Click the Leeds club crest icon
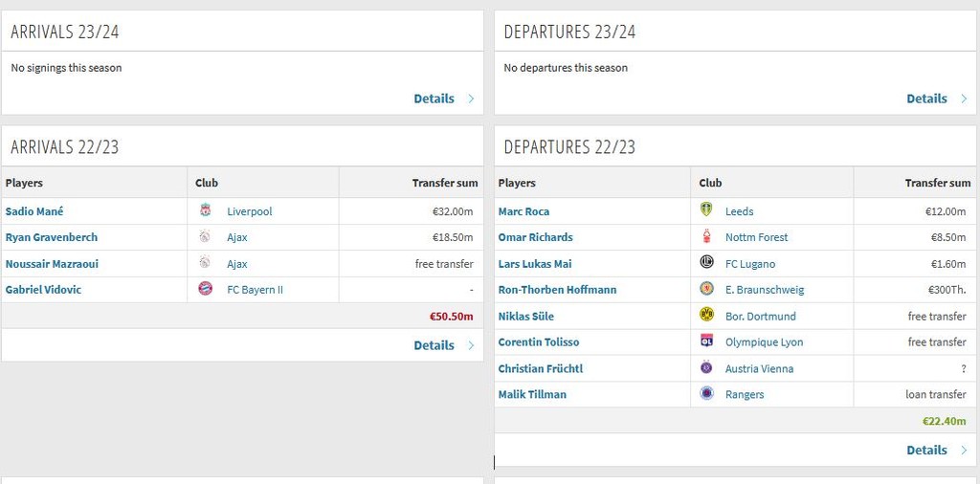 [707, 211]
